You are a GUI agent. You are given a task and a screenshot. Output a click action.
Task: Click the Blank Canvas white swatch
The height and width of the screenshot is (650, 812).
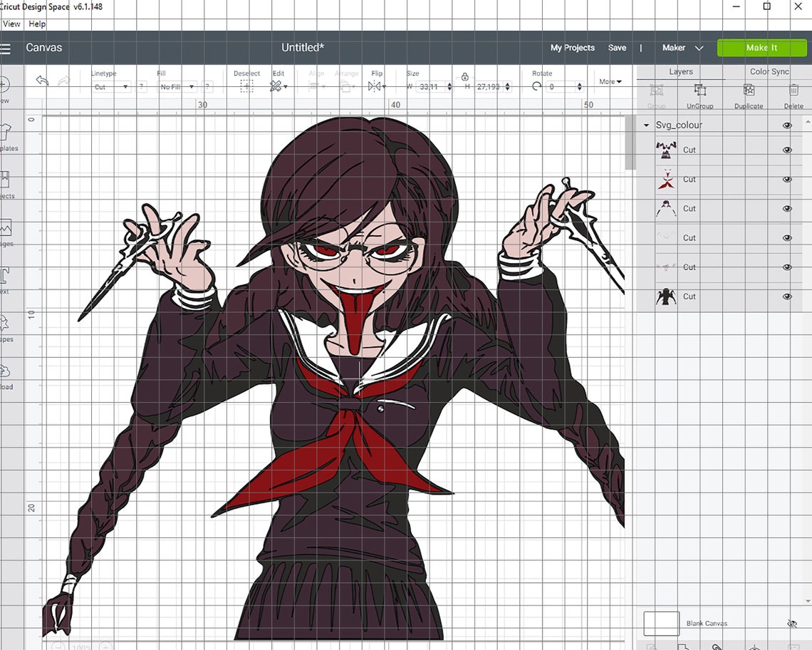tap(661, 624)
